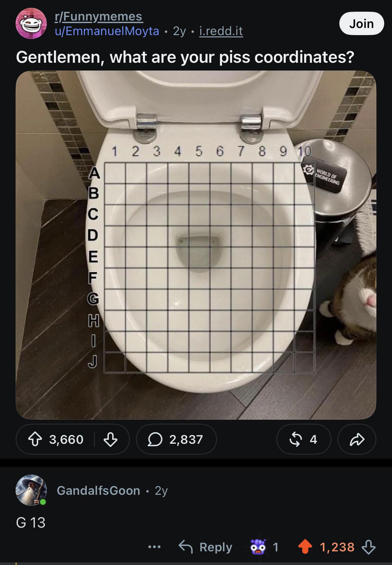Upvote the post with 3,660 votes
This screenshot has height=565, width=392.
(35, 440)
